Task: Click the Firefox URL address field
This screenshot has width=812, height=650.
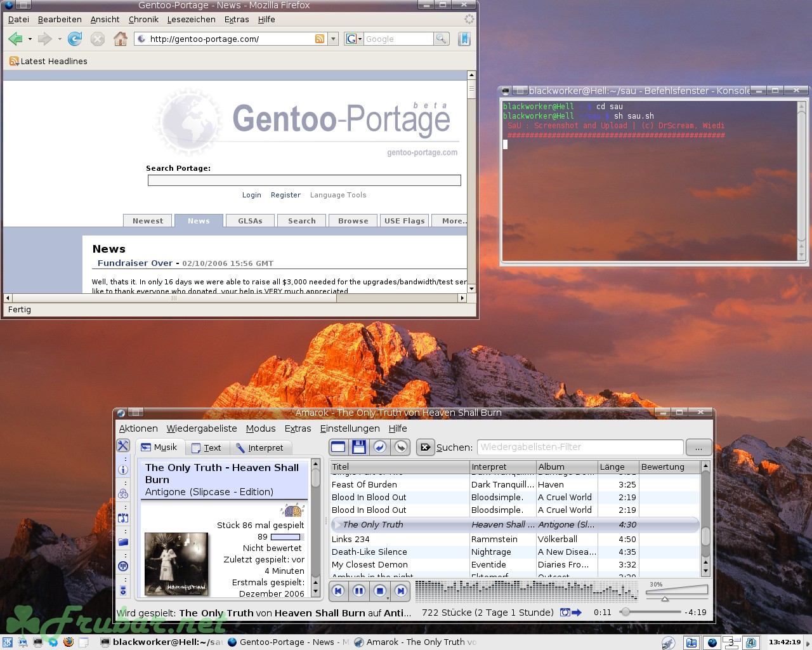Action: 231,39
